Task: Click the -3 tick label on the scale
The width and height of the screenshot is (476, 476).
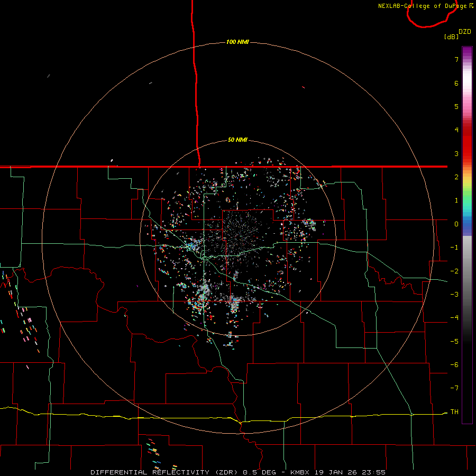Action: (454, 295)
